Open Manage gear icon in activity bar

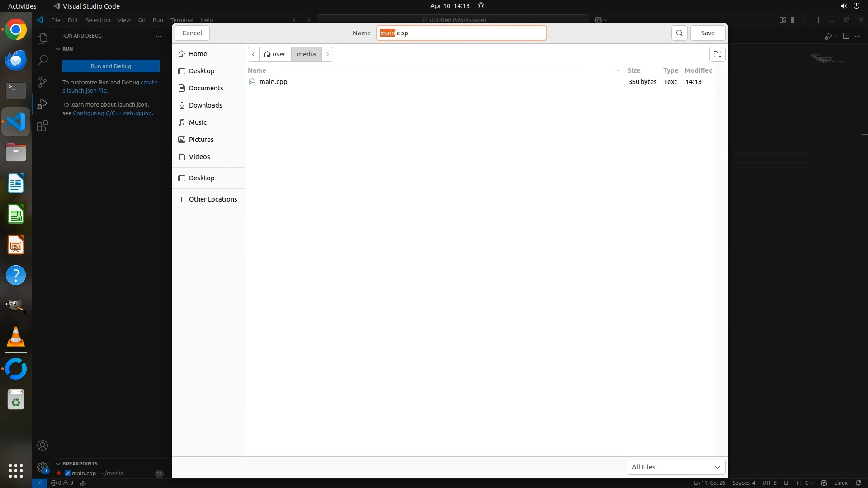(x=42, y=467)
